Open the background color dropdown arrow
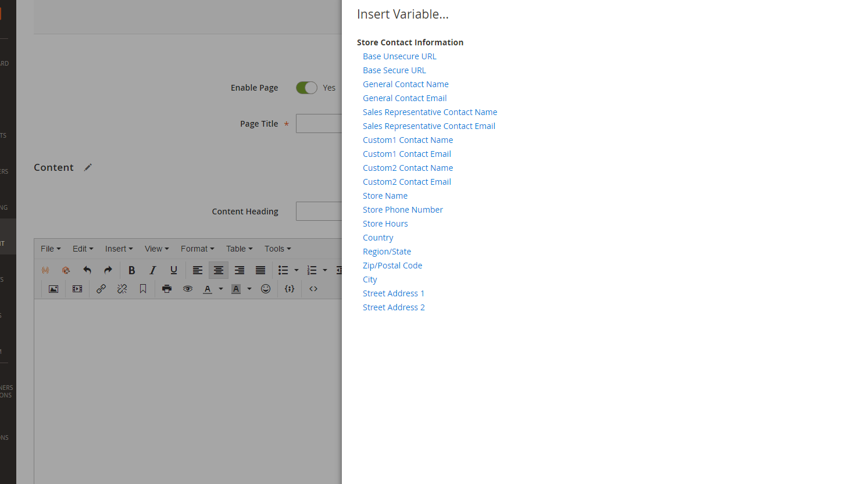Viewport: 868px width, 484px height. tap(249, 289)
